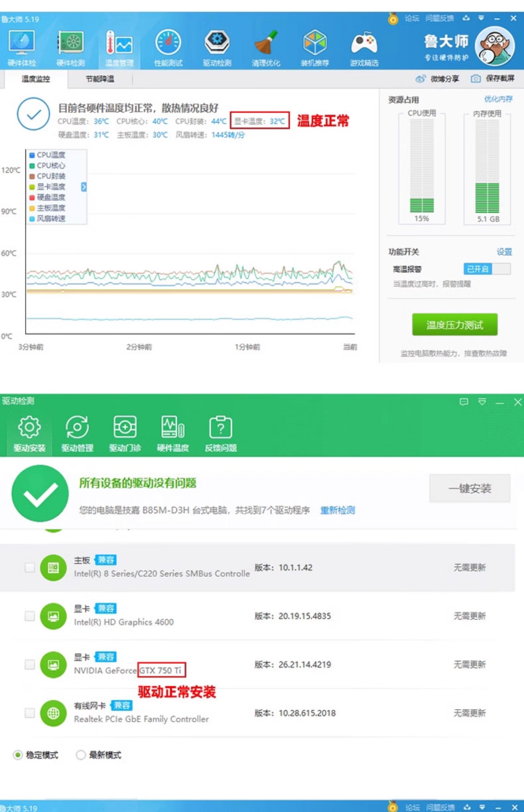Toggle CPU温度 blue legend swatch
This screenshot has width=524, height=812.
coord(32,155)
